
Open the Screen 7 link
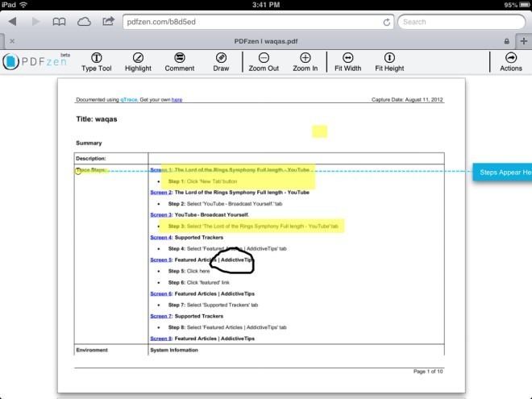(x=161, y=316)
